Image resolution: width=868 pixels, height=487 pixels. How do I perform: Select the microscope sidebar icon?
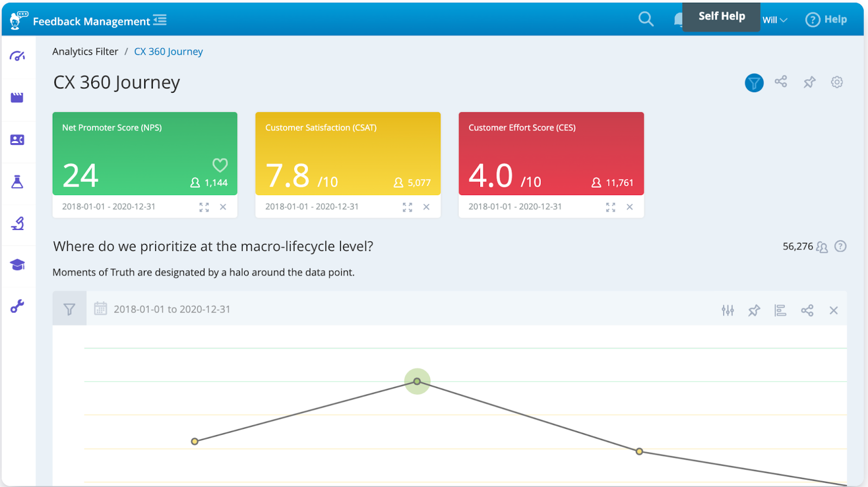(17, 223)
